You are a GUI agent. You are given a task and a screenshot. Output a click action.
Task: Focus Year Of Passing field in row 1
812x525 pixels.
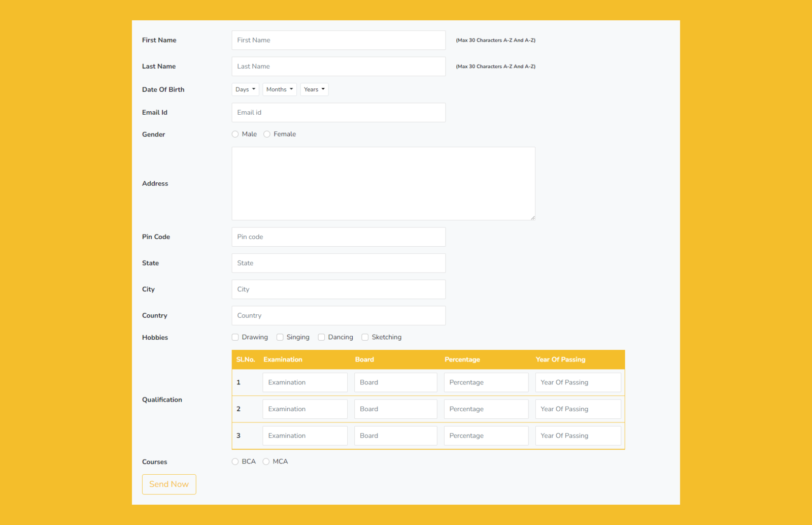pos(578,382)
